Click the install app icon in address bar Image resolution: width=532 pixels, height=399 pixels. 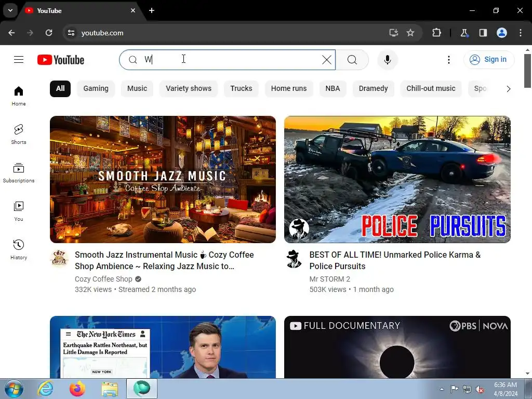click(x=394, y=33)
